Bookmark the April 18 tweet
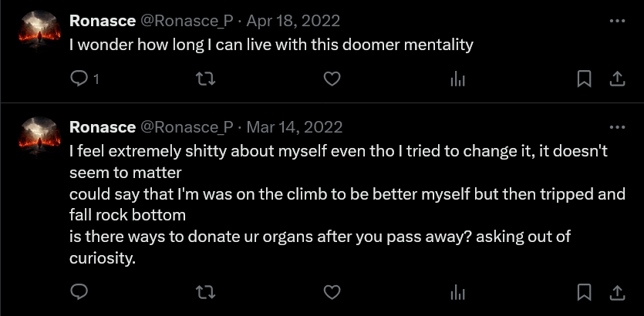This screenshot has height=316, width=644. [584, 79]
